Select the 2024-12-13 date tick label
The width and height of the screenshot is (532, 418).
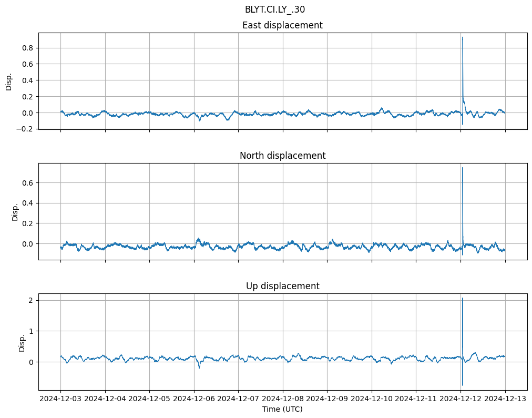[505, 399]
